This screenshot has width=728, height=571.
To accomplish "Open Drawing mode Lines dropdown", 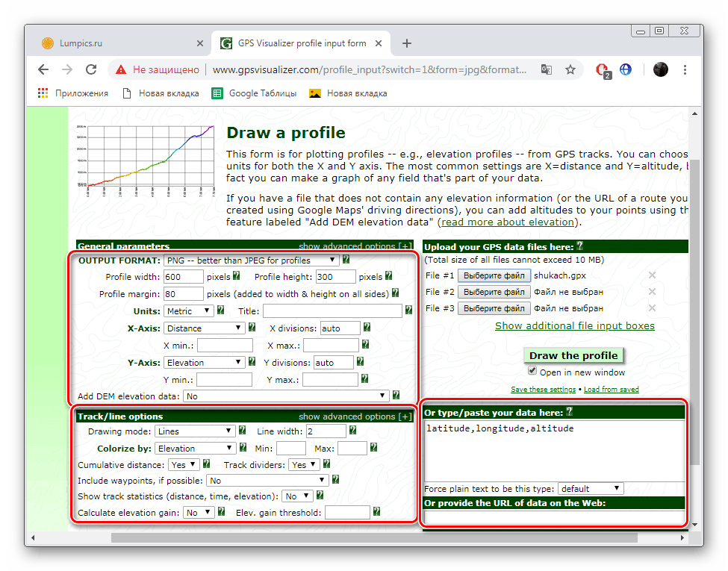I will (195, 431).
